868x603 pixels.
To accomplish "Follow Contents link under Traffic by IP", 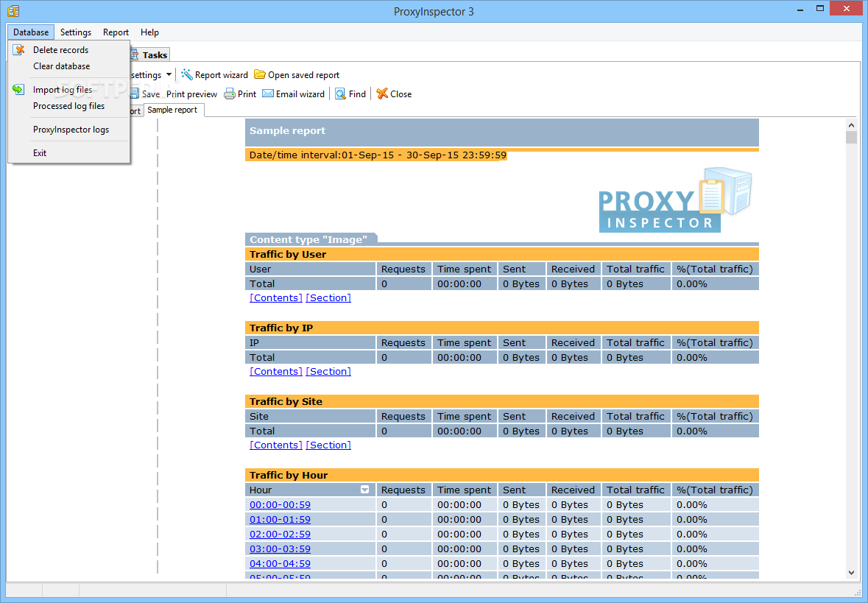I will [275, 372].
